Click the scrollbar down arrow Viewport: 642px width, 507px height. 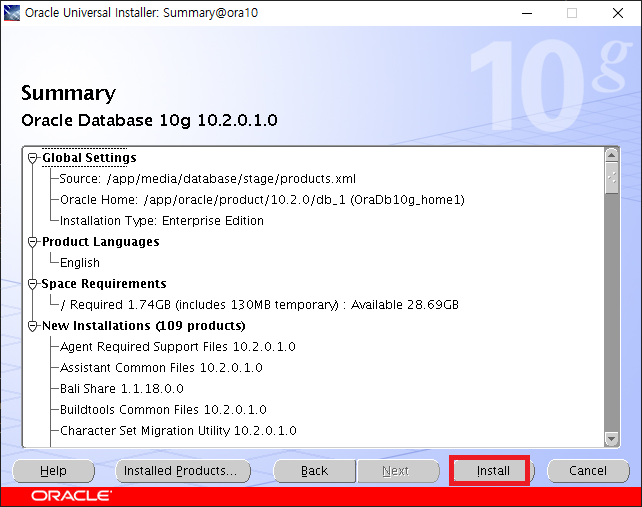point(611,439)
